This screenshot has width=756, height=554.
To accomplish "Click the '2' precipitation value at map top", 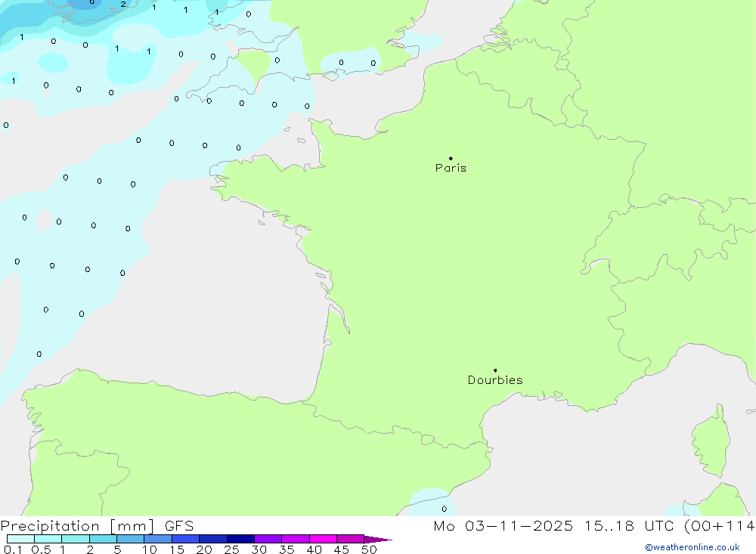I will coord(123,5).
